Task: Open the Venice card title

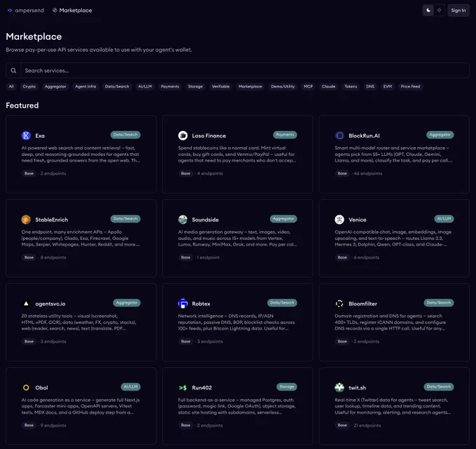Action: (357, 220)
